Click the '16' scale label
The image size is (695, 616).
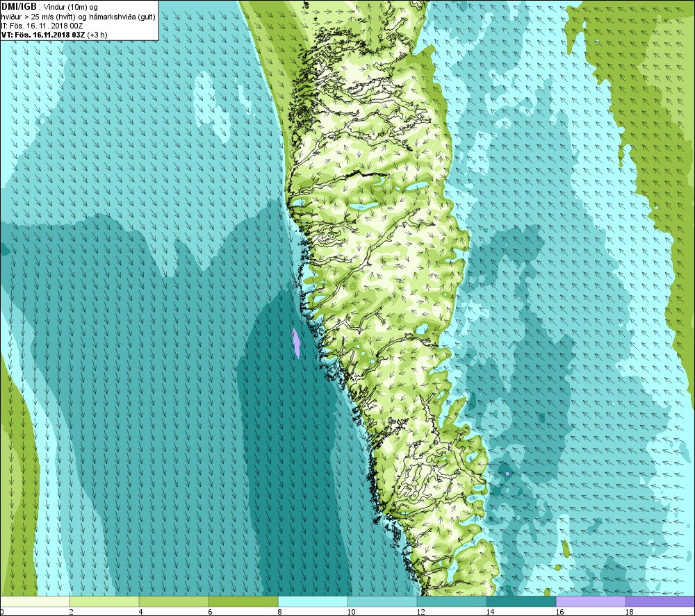pyautogui.click(x=559, y=612)
